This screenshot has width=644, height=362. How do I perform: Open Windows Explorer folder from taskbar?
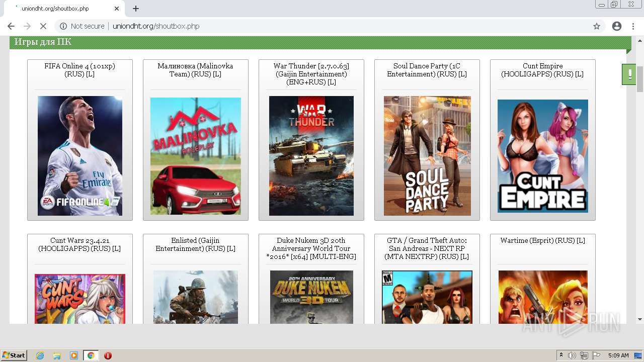point(57,355)
